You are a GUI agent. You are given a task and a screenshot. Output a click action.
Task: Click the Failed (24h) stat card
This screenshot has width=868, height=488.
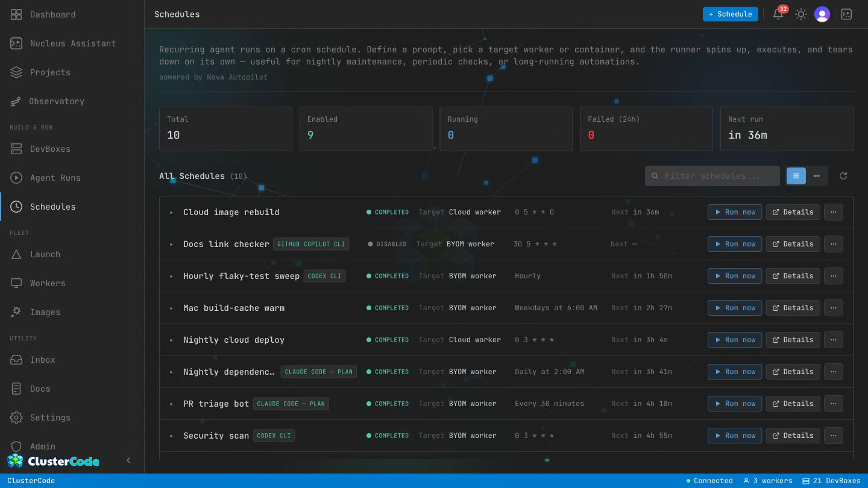click(646, 129)
